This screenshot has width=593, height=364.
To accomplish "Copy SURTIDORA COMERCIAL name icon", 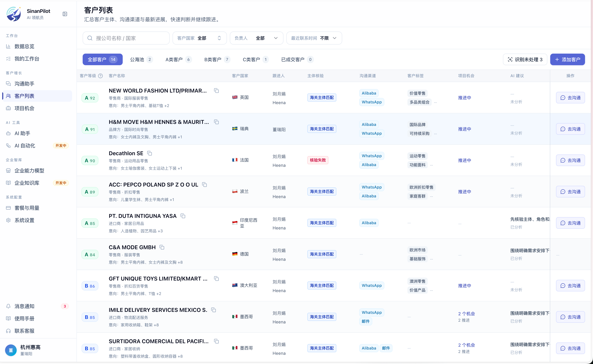I will click(x=216, y=341).
